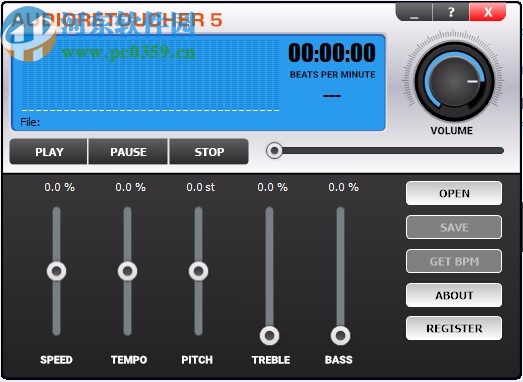Click the VOLUME knob
This screenshot has width=523, height=382.
point(454,81)
